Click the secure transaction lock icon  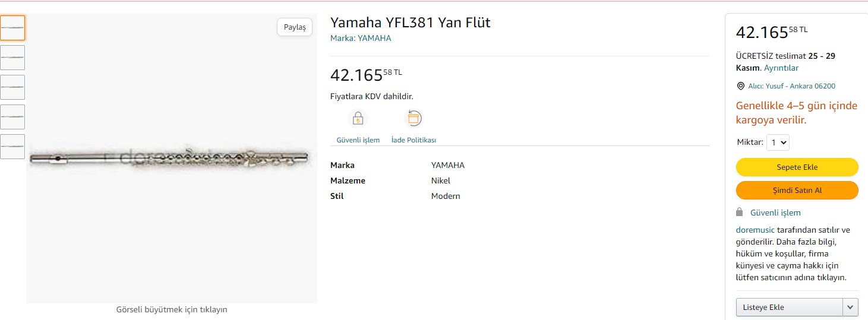[x=358, y=119]
